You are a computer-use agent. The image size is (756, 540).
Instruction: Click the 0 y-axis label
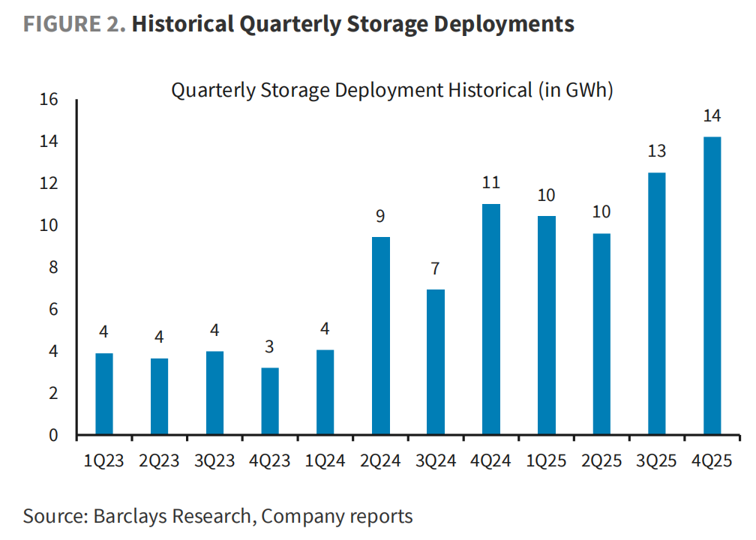click(53, 435)
